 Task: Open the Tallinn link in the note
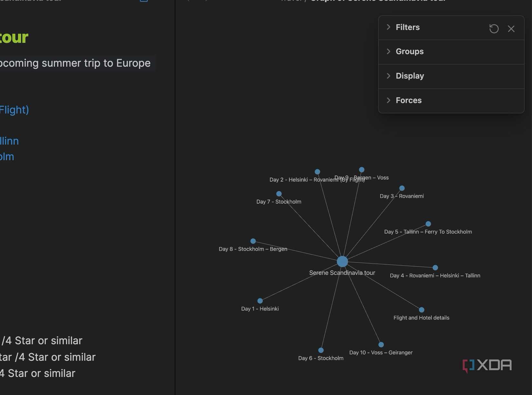point(9,141)
